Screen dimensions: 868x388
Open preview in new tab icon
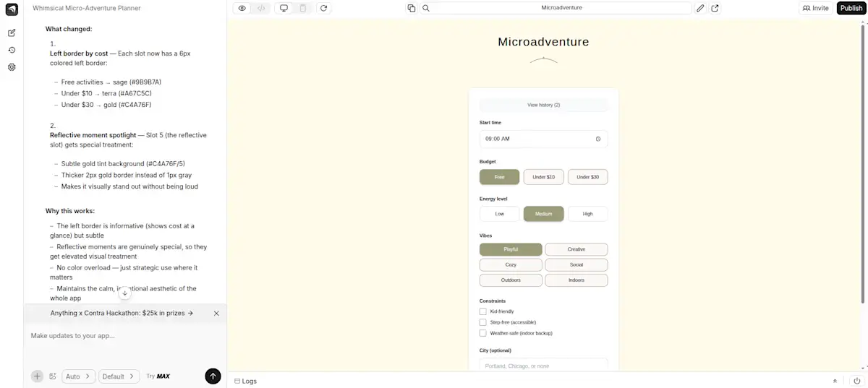(x=715, y=8)
